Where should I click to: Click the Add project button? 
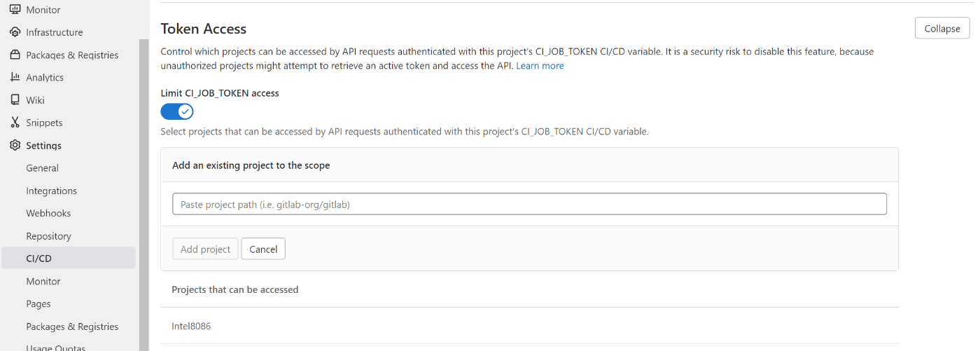pos(205,249)
